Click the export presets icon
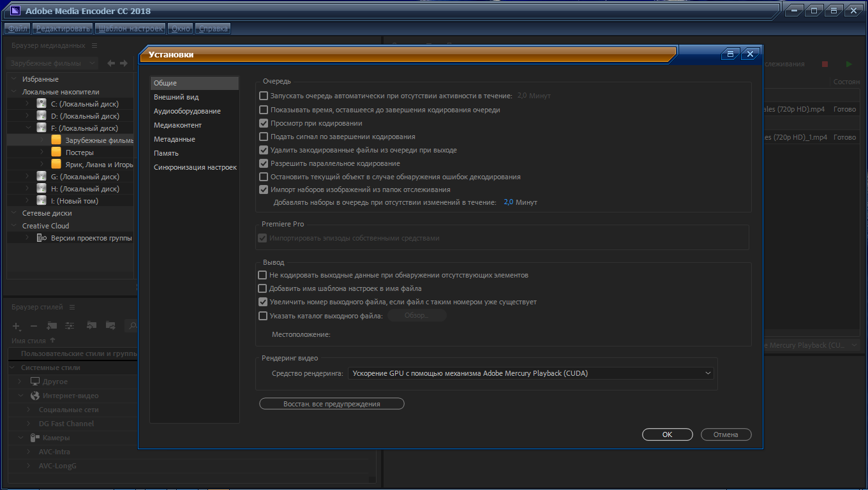Image resolution: width=868 pixels, height=490 pixels. [110, 325]
